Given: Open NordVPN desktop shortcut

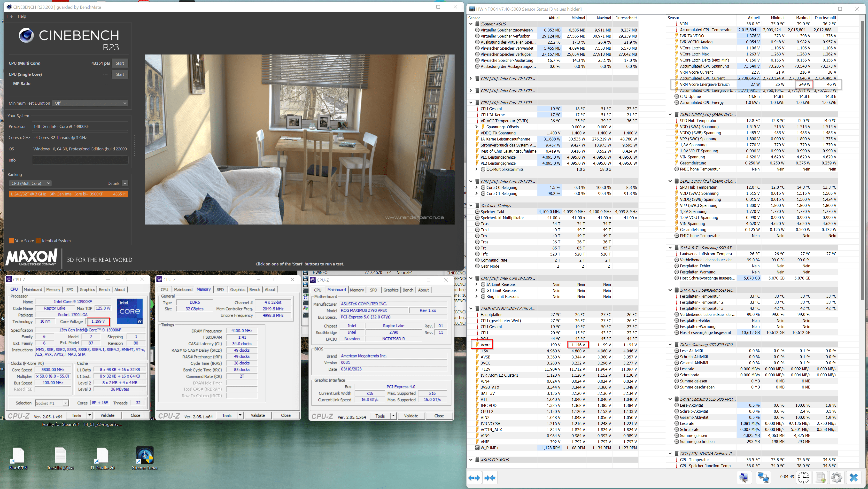Looking at the screenshot, I should [18, 458].
